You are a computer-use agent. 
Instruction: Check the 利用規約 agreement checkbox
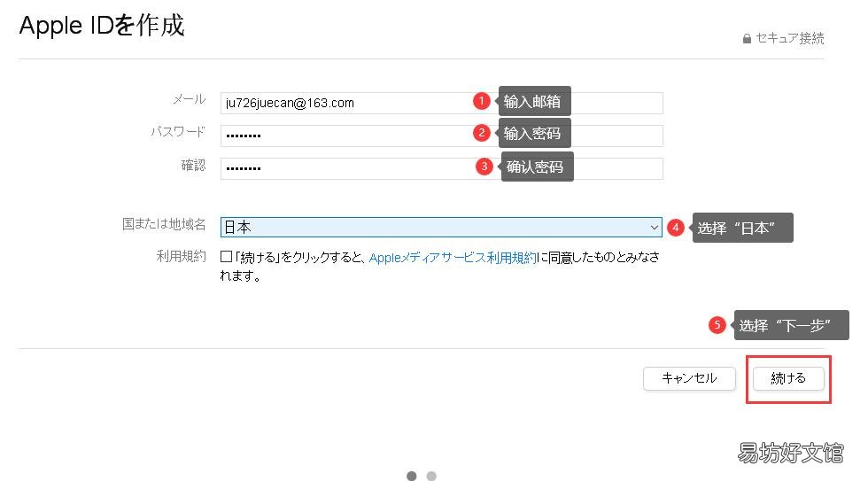pos(226,256)
